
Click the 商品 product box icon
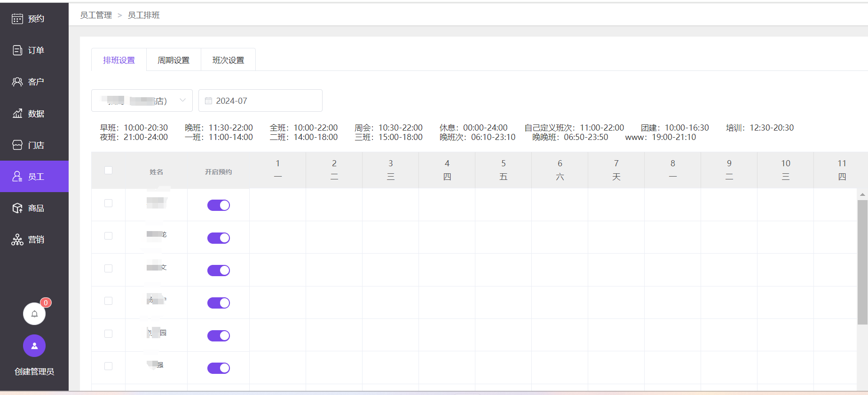click(17, 208)
